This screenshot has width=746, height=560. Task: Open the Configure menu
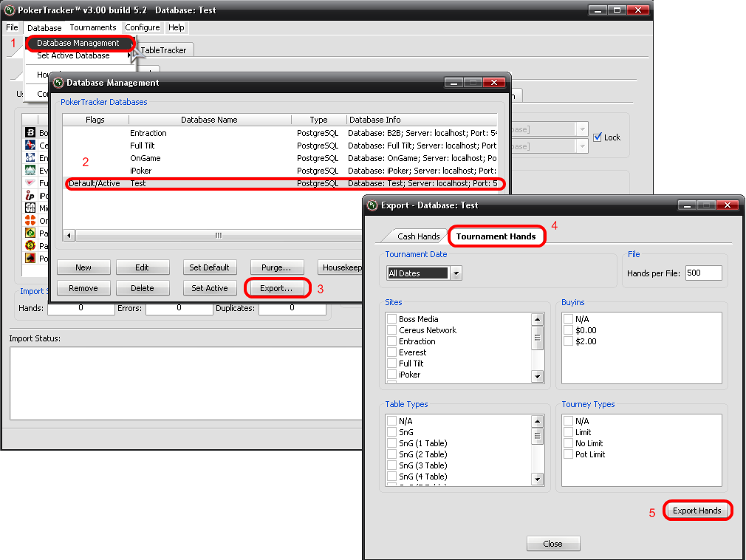[x=143, y=27]
